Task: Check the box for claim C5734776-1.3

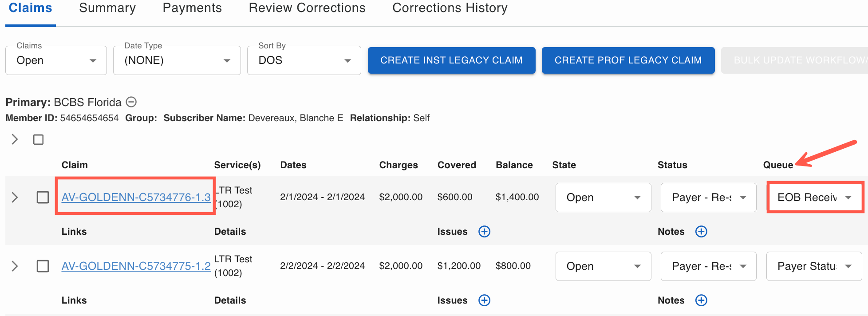Action: pos(43,197)
